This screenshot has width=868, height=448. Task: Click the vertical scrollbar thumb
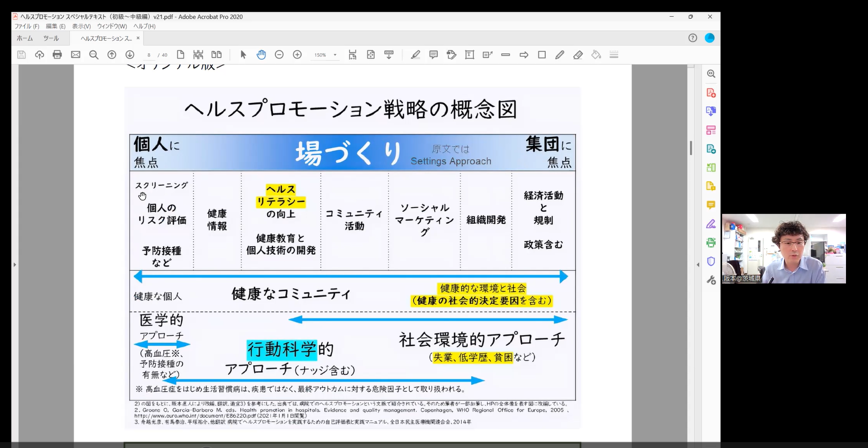click(690, 148)
